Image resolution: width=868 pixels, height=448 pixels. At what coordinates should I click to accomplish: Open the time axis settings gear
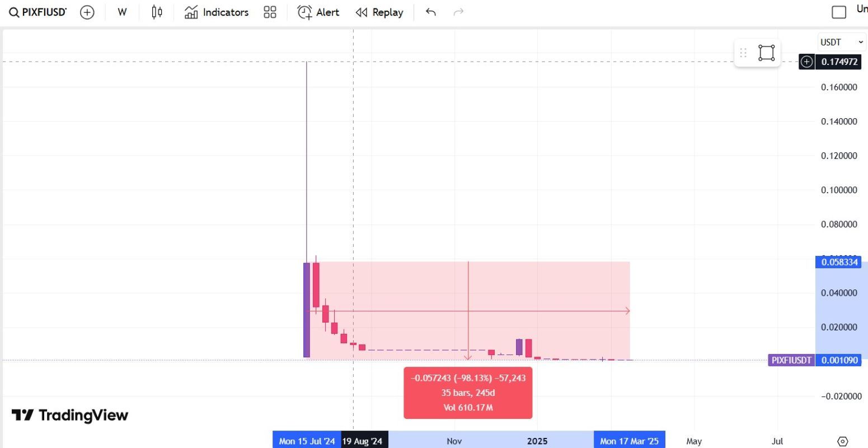pyautogui.click(x=843, y=441)
